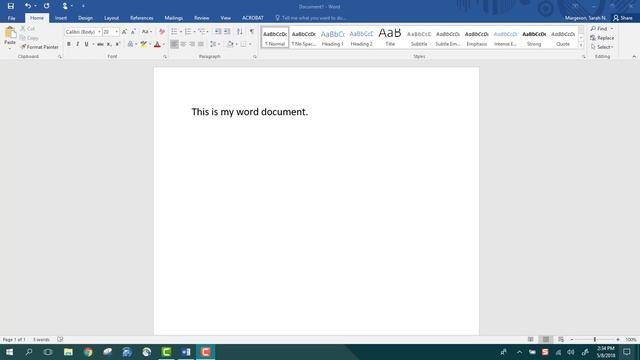640x360 pixels.
Task: Click the Format Painter button
Action: [x=40, y=47]
